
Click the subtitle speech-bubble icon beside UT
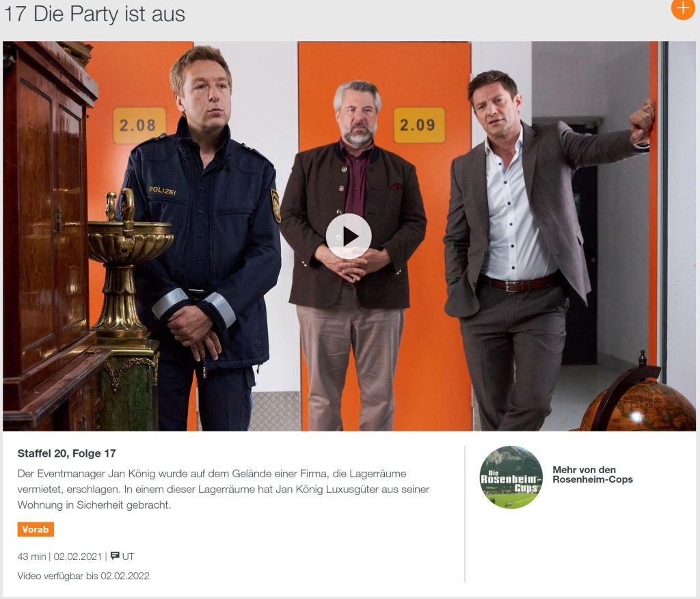(115, 556)
